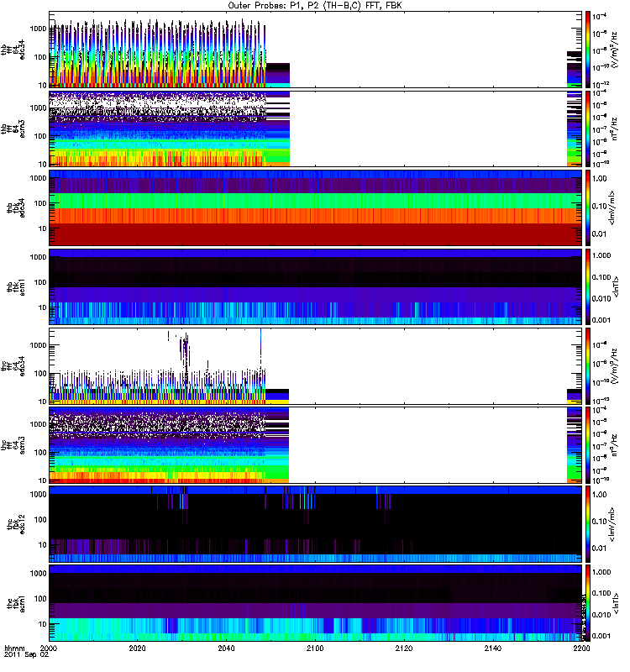The height and width of the screenshot is (672, 630).
Task: Click the '10' y-tick of thb fbk edc34 panel
Action: [43, 228]
